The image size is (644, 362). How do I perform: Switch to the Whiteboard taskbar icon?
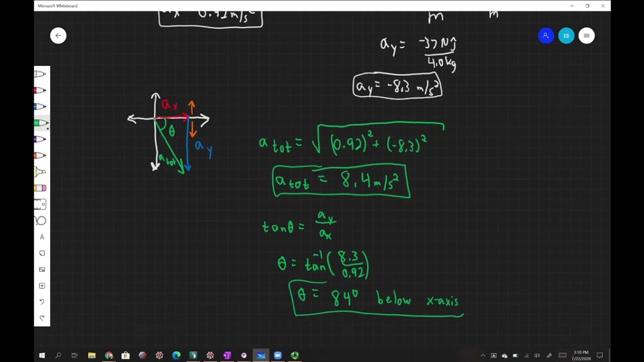[261, 355]
